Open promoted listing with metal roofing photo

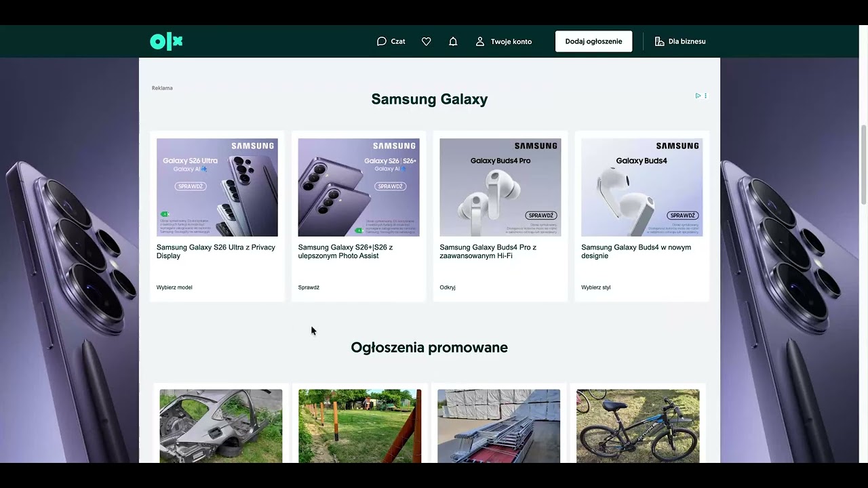[x=499, y=426]
